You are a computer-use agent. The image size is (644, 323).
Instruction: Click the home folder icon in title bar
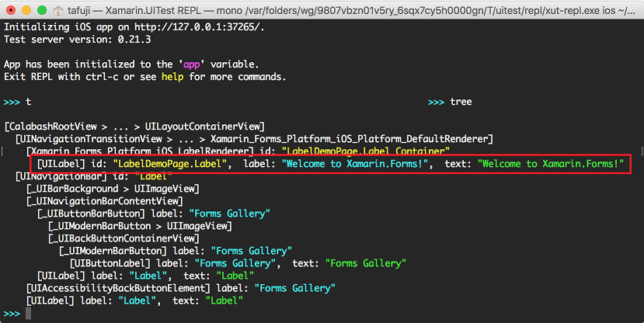pos(58,10)
